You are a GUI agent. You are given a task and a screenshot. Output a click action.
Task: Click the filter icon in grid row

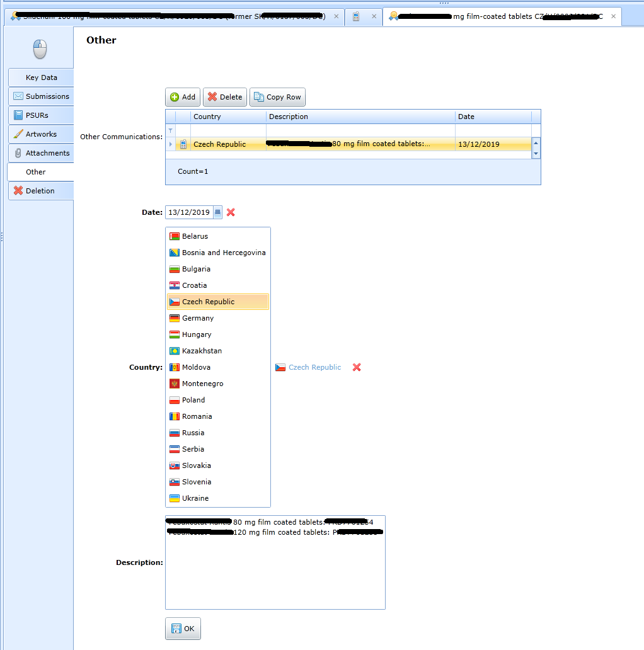point(170,130)
